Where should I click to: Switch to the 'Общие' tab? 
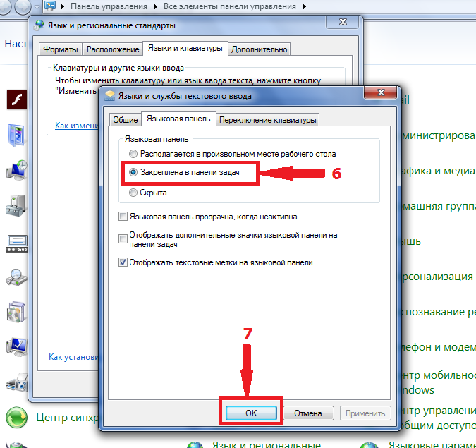125,120
